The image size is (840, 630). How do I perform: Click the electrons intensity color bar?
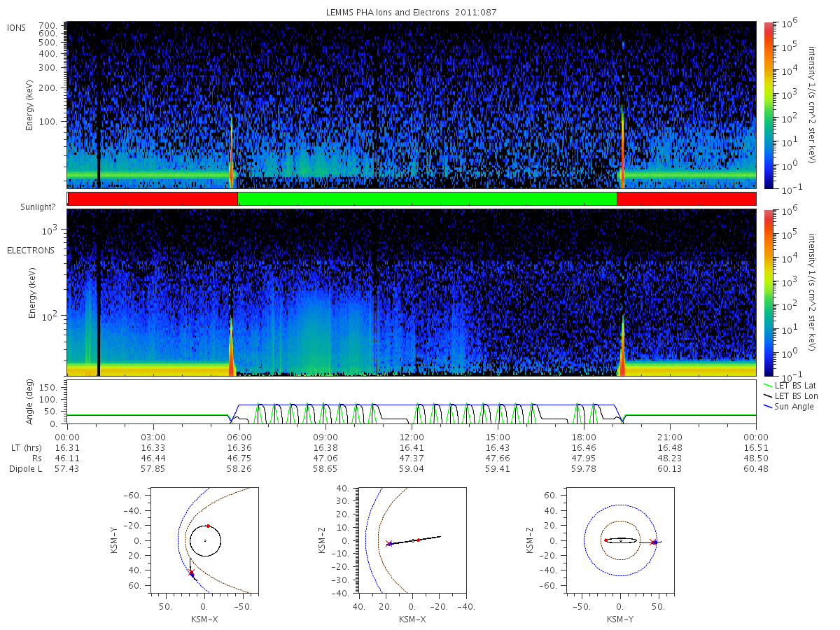(x=768, y=293)
